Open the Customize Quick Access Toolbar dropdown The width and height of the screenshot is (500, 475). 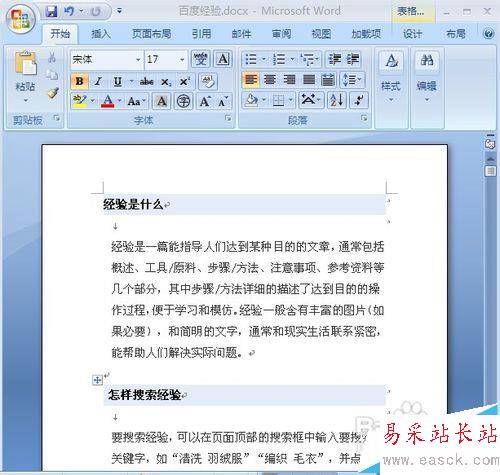pos(119,12)
